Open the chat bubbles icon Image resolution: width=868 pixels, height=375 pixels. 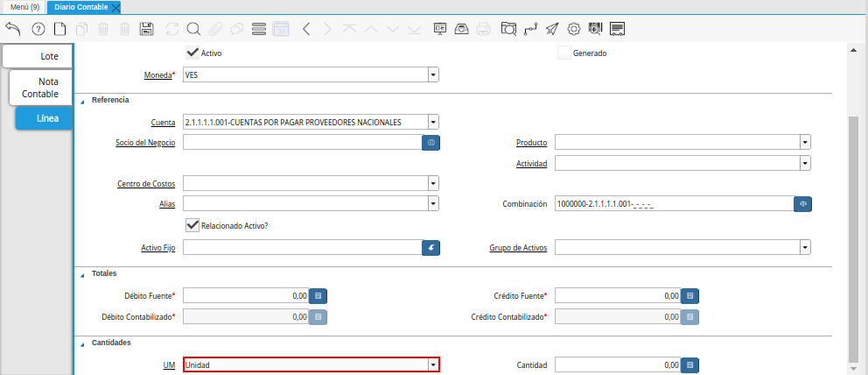pos(237,29)
